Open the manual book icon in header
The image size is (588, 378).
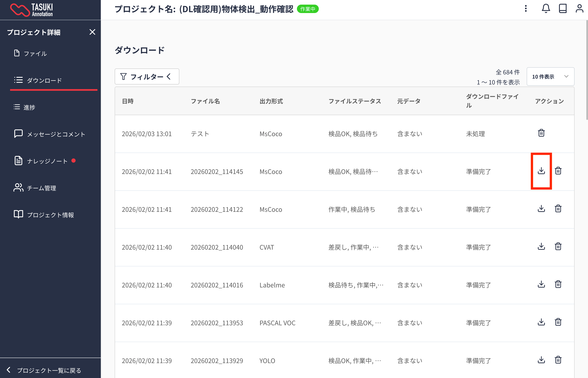tap(563, 9)
